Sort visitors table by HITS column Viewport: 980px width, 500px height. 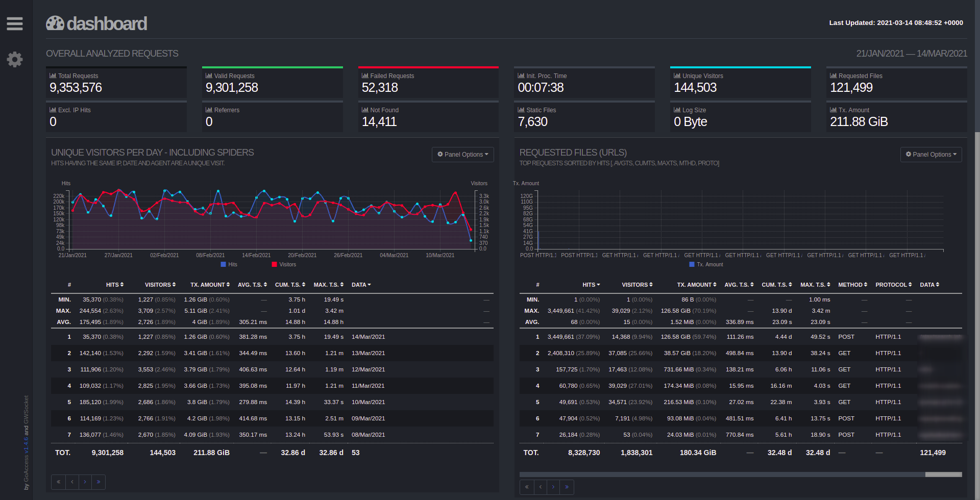point(115,285)
